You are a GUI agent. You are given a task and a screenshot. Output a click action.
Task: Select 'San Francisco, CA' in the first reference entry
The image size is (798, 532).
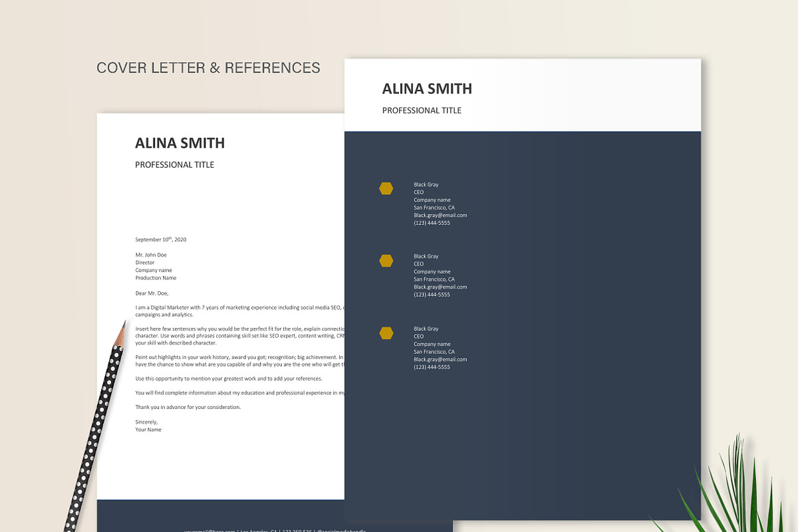click(x=434, y=207)
